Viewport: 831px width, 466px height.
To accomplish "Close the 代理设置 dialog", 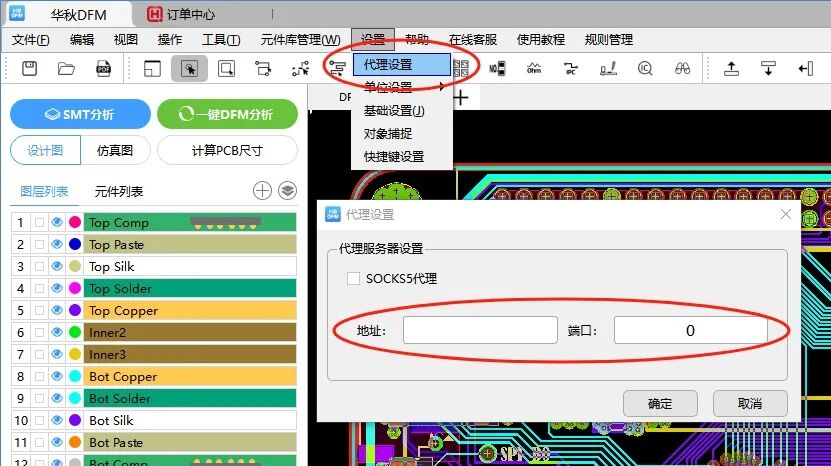I will [785, 214].
